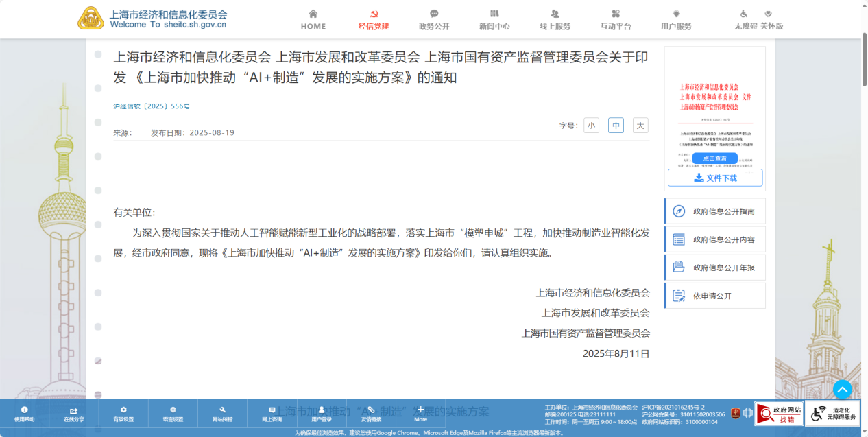The image size is (868, 437).
Task: Set font size to 中
Action: 616,126
